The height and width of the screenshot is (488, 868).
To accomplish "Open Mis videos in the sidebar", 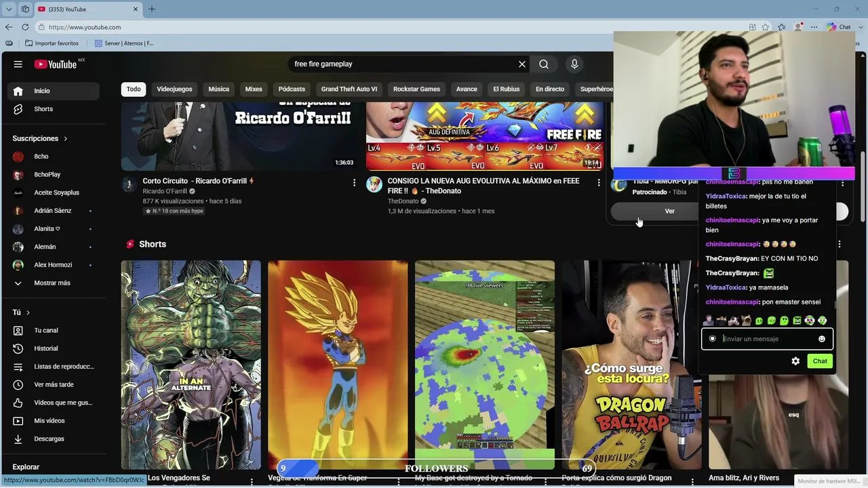I will point(54,421).
